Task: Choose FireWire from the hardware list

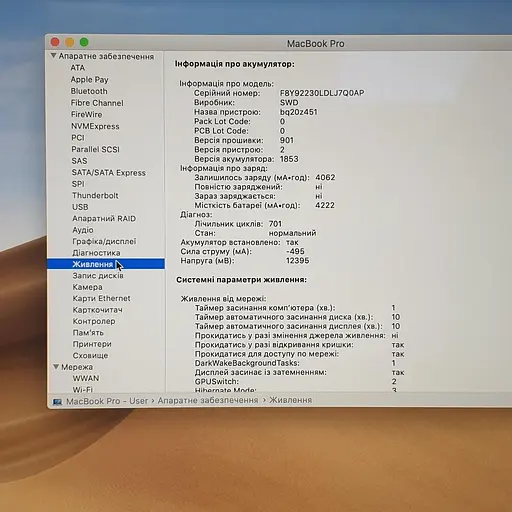Action: [x=87, y=114]
